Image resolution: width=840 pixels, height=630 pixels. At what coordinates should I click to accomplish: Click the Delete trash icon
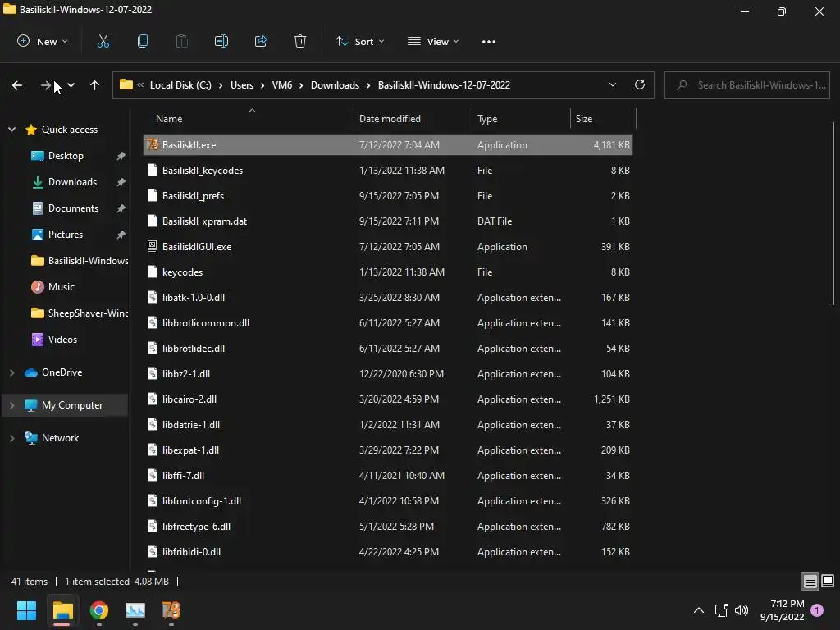(x=300, y=41)
